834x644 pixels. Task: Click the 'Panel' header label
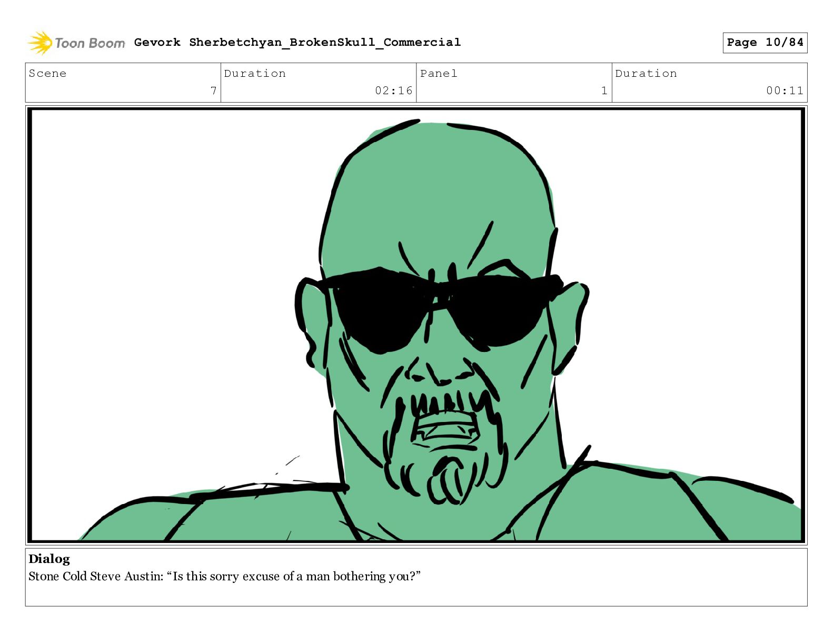click(x=439, y=73)
